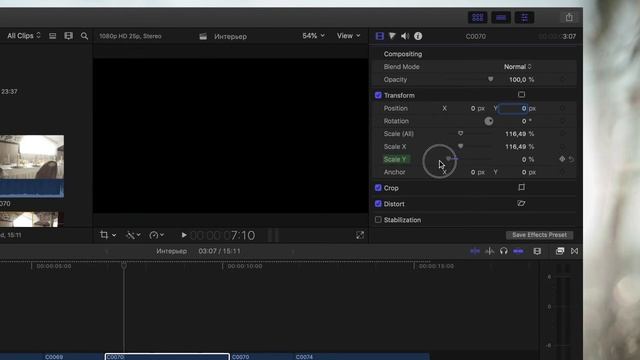Reset the Scale Y parameter arrow
Viewport: 640px width, 360px height.
point(571,159)
